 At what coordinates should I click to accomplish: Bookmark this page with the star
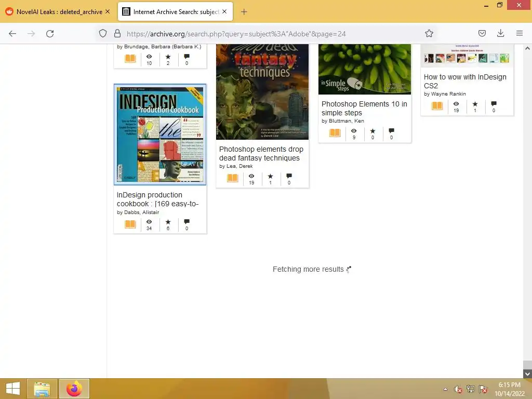tap(429, 34)
